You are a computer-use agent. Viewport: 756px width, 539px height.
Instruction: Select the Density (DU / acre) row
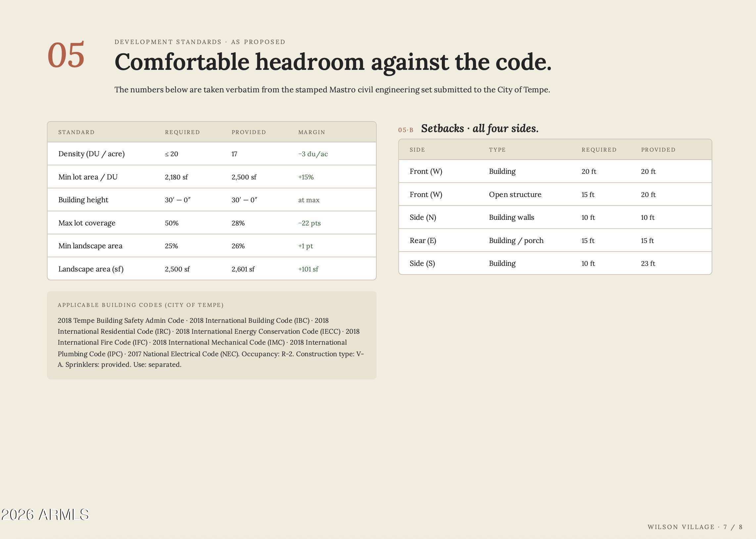click(212, 154)
